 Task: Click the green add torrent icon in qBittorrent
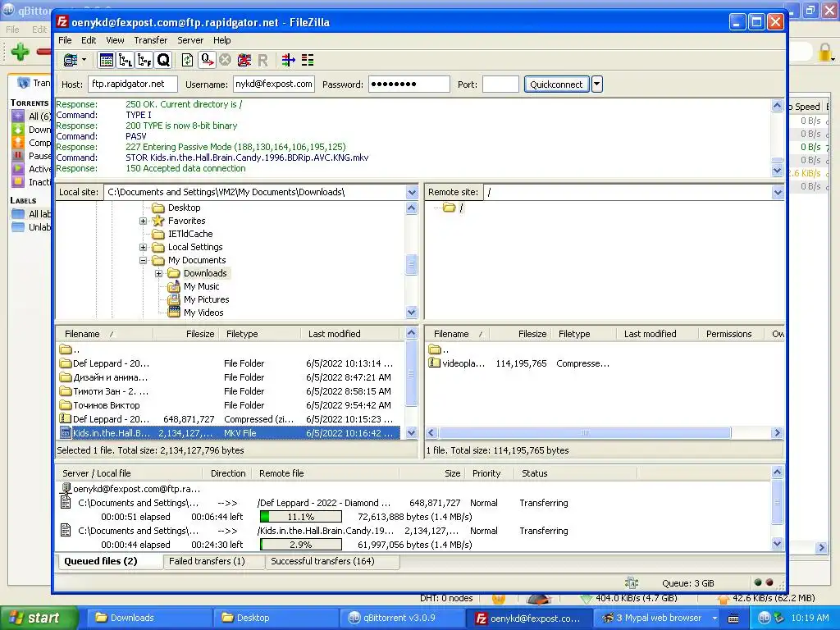[21, 52]
